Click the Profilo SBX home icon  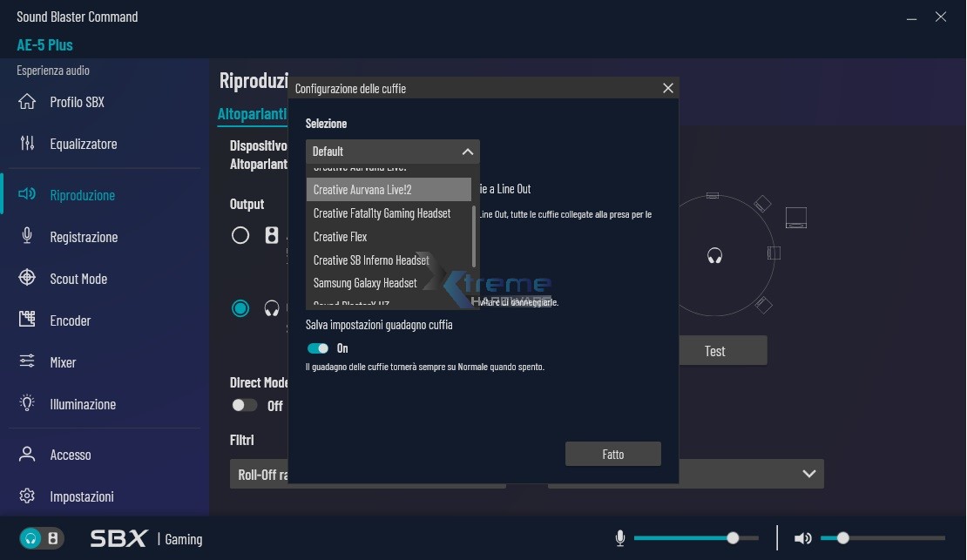point(27,102)
